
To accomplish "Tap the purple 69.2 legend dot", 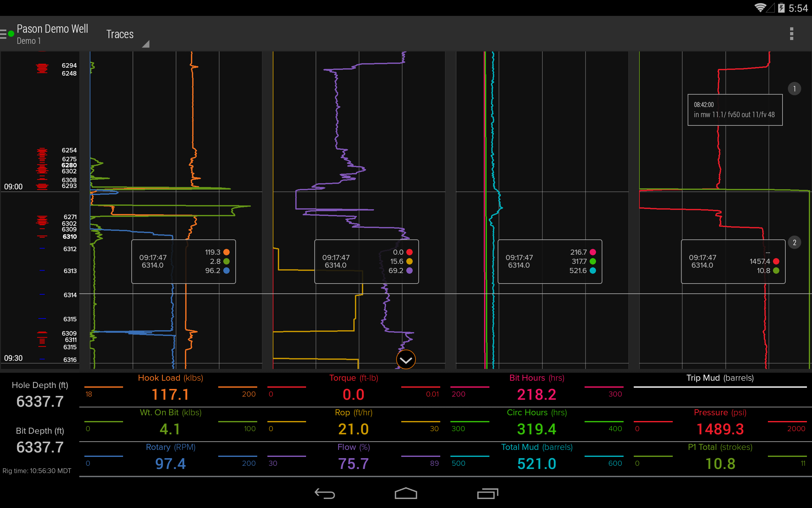I will (409, 271).
